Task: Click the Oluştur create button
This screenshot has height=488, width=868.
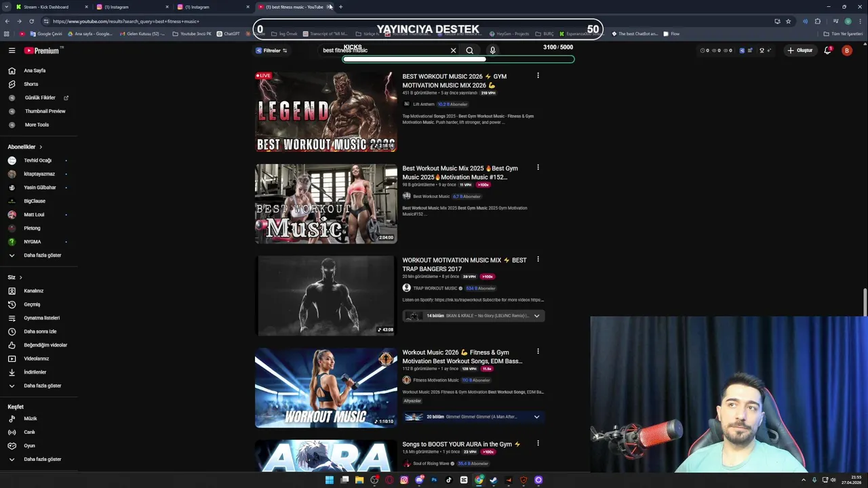Action: click(x=800, y=50)
